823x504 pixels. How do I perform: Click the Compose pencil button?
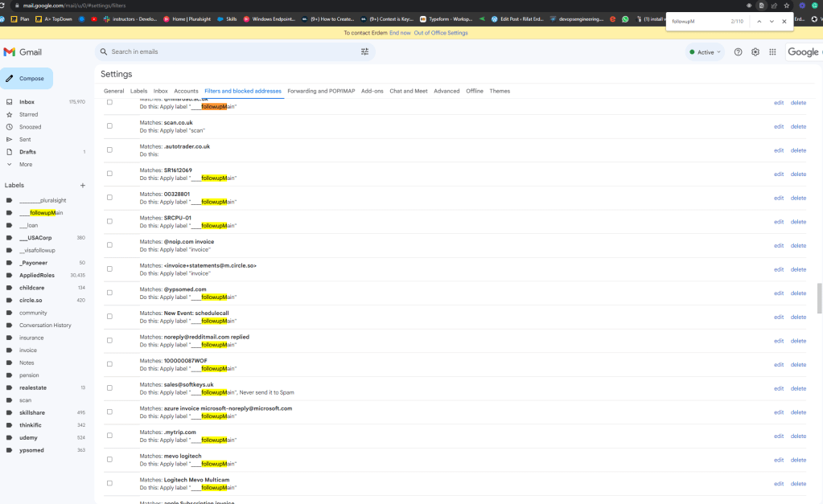[x=27, y=79]
